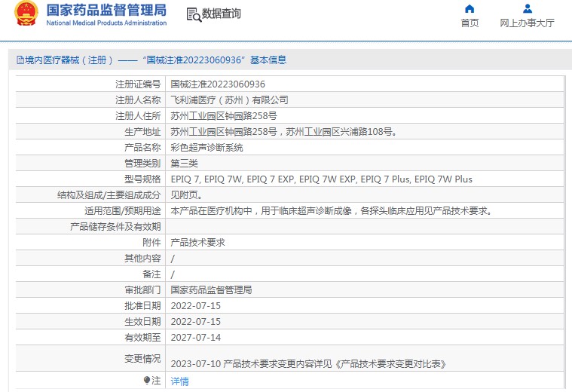Click the 注册人住所 label

pyautogui.click(x=138, y=116)
